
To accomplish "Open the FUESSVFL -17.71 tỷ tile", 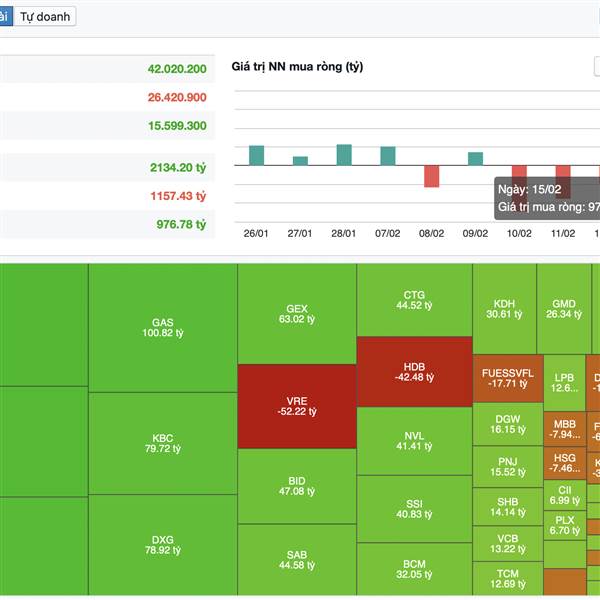I will 508,378.
